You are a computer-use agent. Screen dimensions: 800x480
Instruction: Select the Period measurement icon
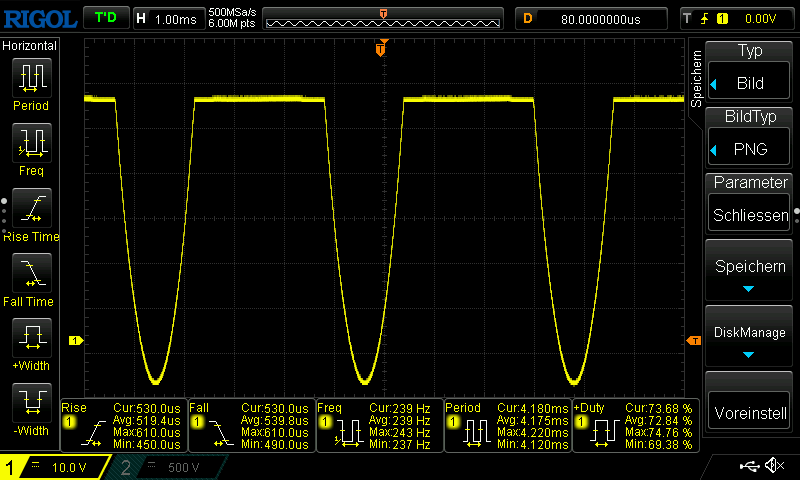[x=30, y=78]
